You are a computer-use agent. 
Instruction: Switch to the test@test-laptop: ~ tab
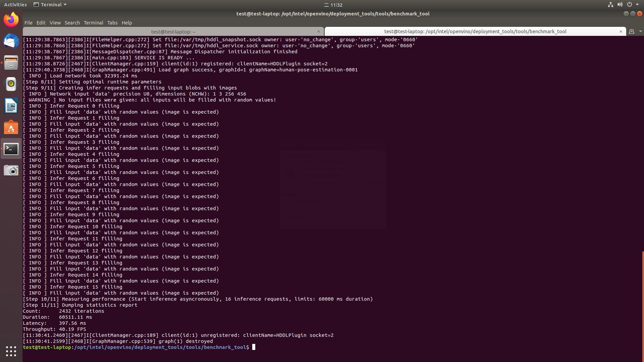coord(173,32)
